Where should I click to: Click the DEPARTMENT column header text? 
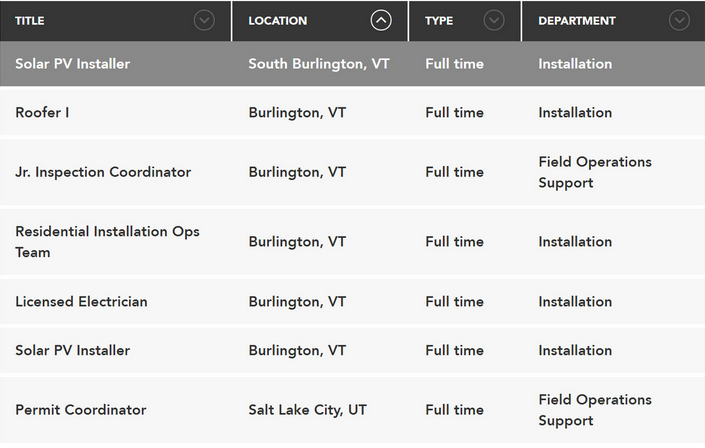click(x=577, y=21)
